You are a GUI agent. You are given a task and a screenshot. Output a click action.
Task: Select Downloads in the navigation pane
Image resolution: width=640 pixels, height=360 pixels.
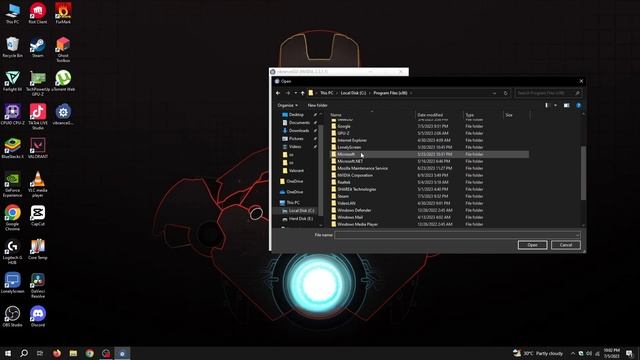299,131
